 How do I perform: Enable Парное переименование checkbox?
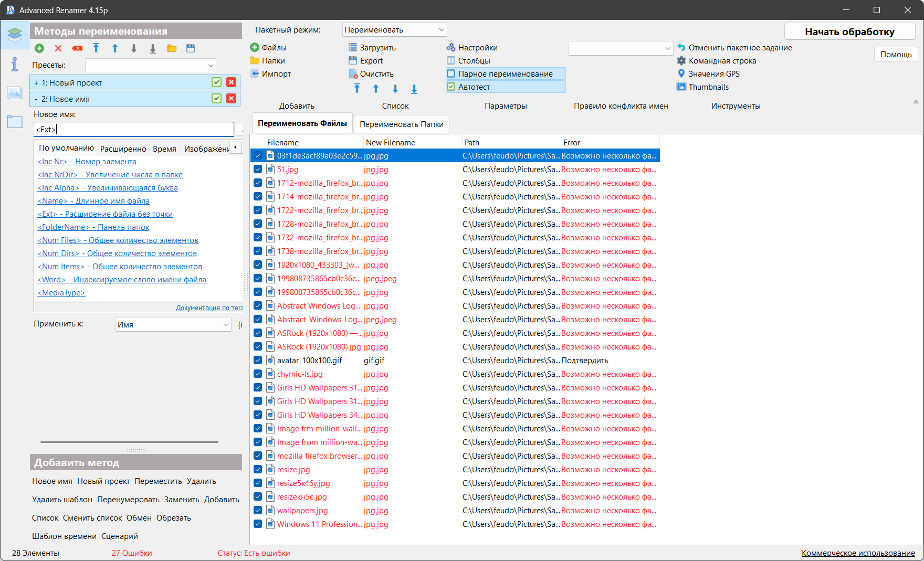coord(451,74)
